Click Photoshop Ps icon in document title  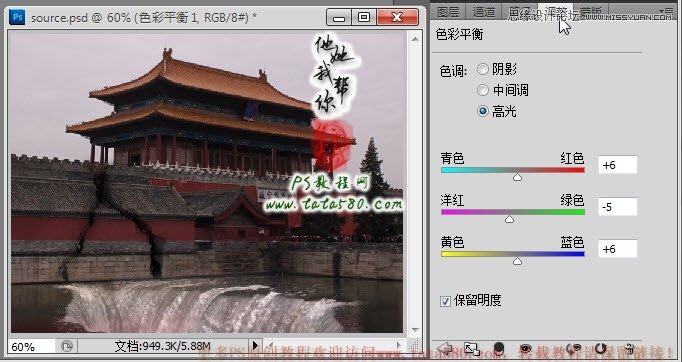coord(17,17)
